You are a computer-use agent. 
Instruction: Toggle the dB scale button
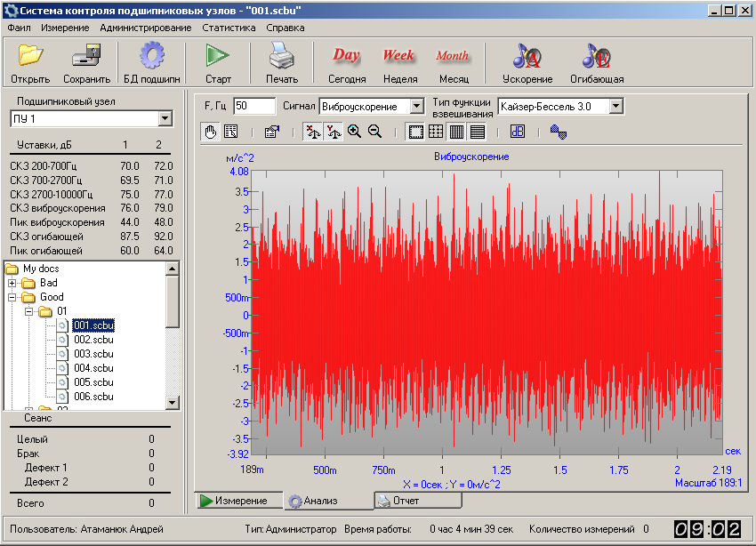click(518, 132)
